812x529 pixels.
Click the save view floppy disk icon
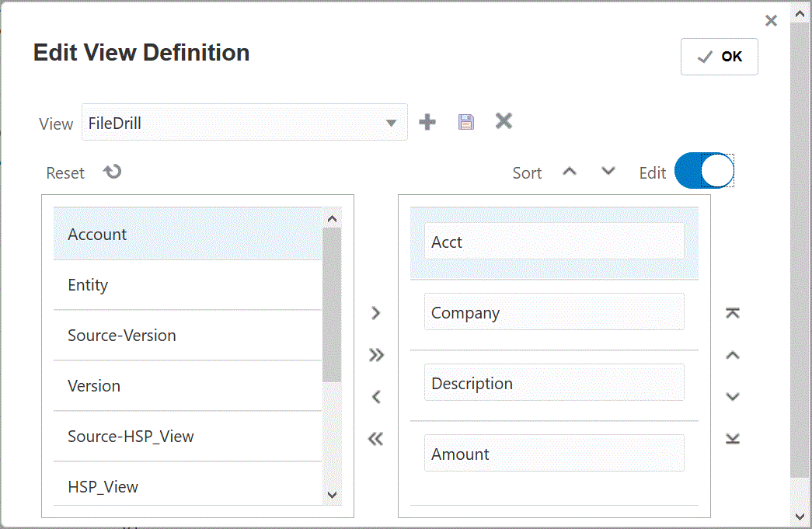[465, 122]
